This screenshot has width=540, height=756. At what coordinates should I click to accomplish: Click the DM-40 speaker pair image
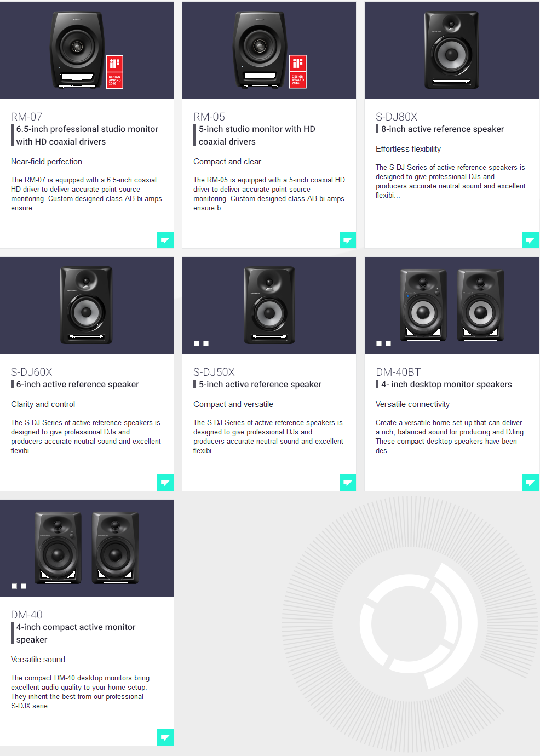(87, 548)
